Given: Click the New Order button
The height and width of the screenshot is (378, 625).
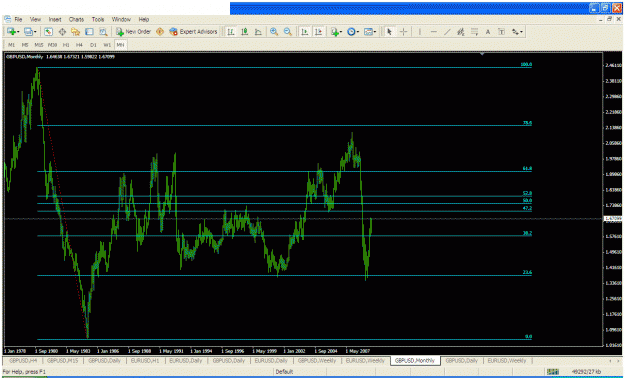Looking at the screenshot, I should tap(134, 32).
